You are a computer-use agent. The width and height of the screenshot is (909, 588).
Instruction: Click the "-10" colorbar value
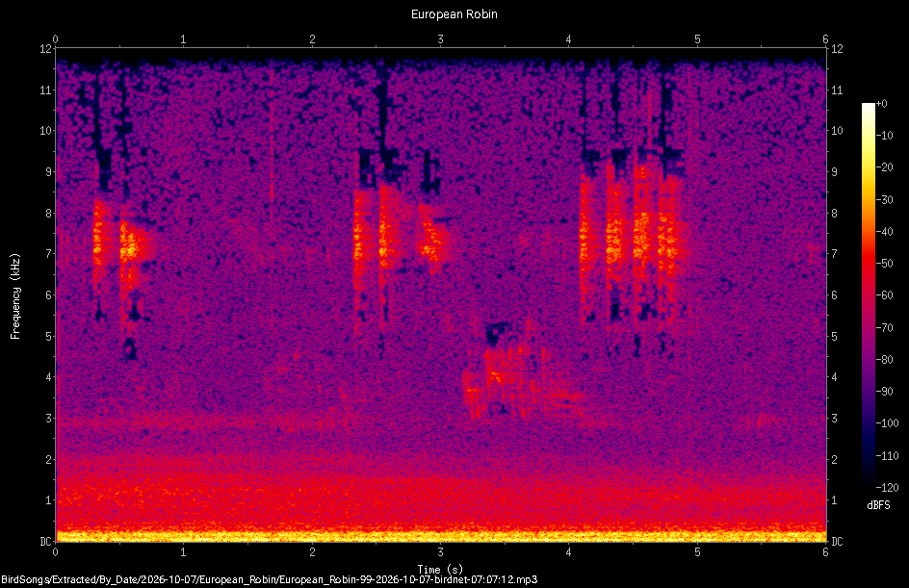(885, 136)
